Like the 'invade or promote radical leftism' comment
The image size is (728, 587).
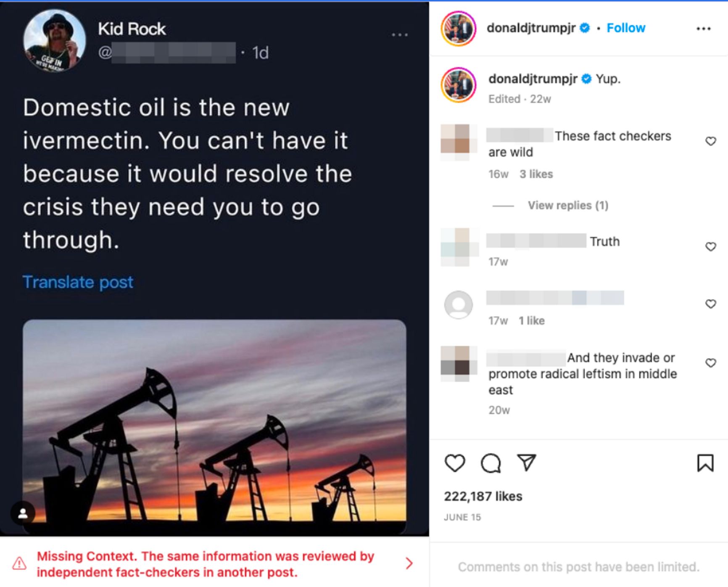pyautogui.click(x=710, y=363)
